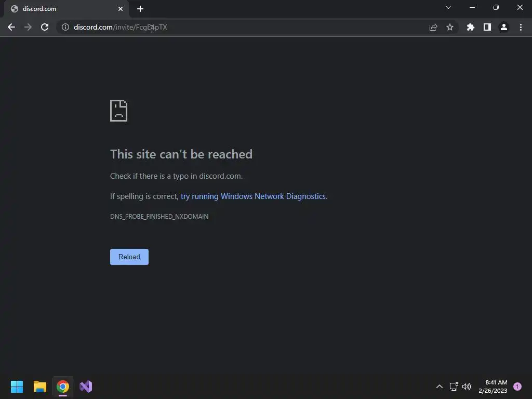Image resolution: width=532 pixels, height=399 pixels.
Task: Click the blue Reload button
Action: 129,257
